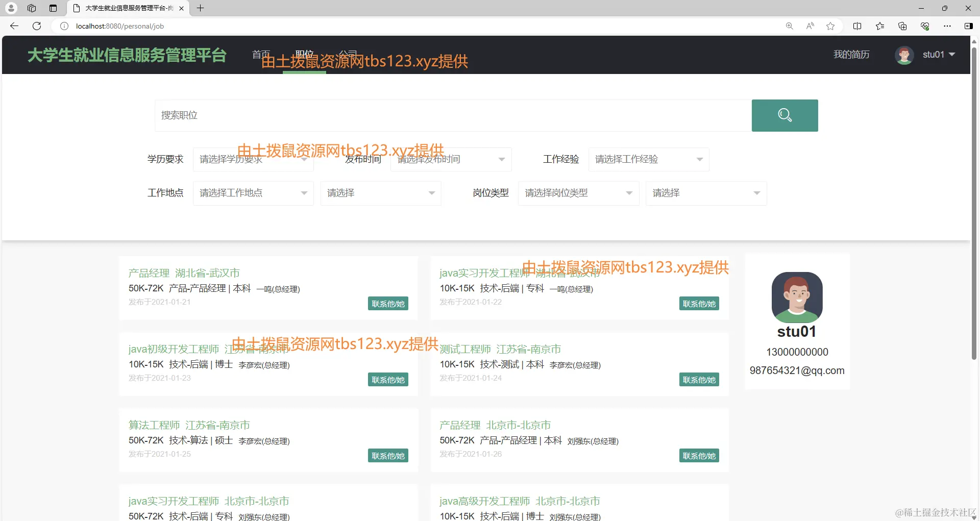Screen dimensions: 980x521
Task: Open the sub-type dropdown next to 请选择岗位类型
Action: pos(706,193)
